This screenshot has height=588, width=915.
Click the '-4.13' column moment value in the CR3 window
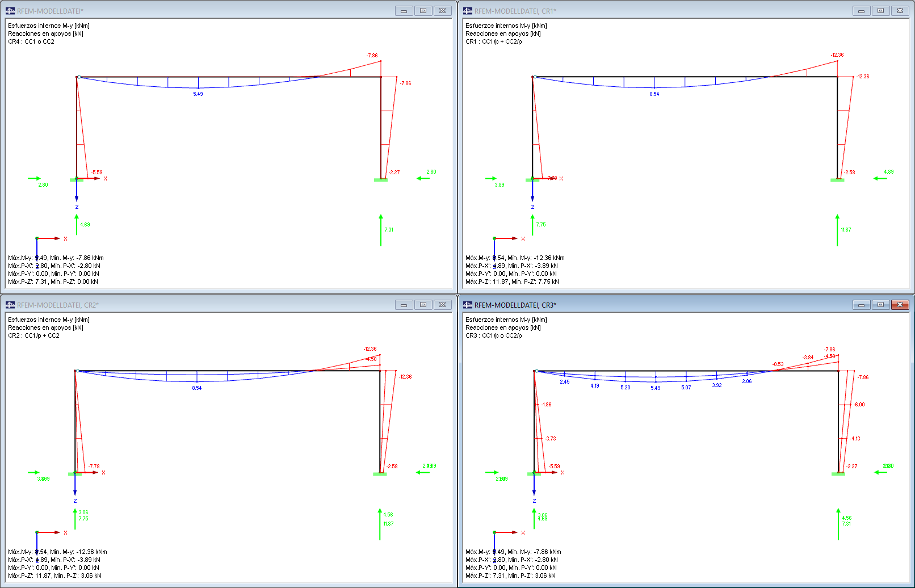pyautogui.click(x=855, y=439)
